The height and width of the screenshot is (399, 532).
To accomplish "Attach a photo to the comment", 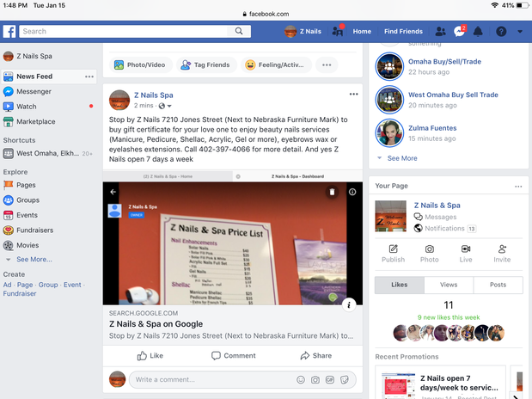I will (x=315, y=379).
